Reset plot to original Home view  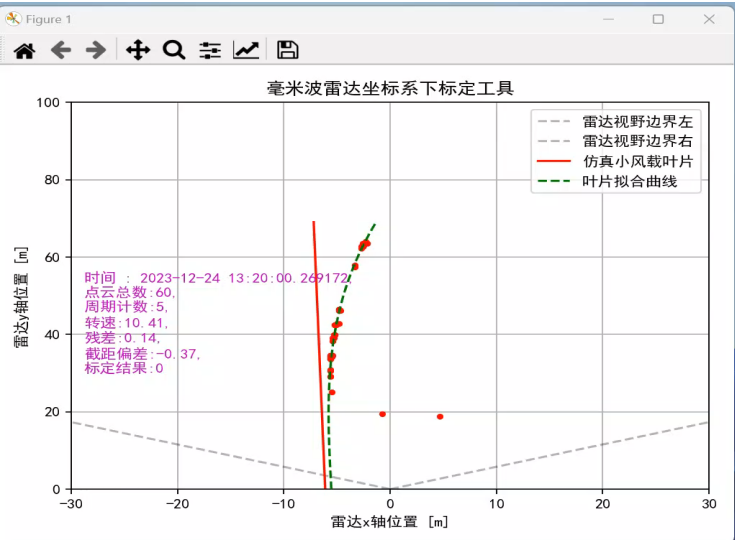tap(24, 50)
